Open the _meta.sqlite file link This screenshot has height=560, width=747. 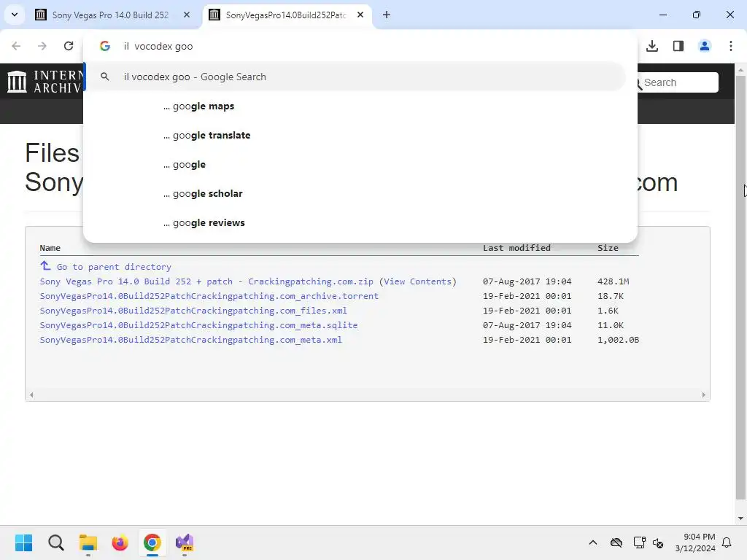point(198,325)
